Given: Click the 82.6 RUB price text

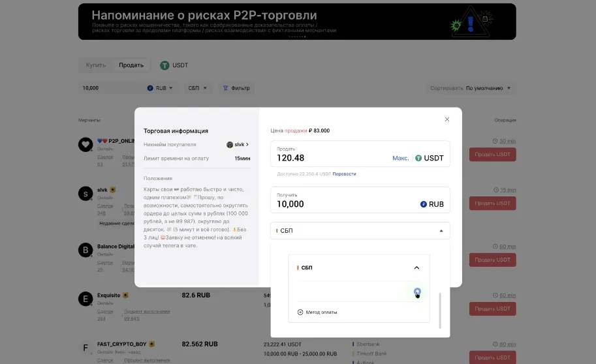Looking at the screenshot, I should coord(196,296).
